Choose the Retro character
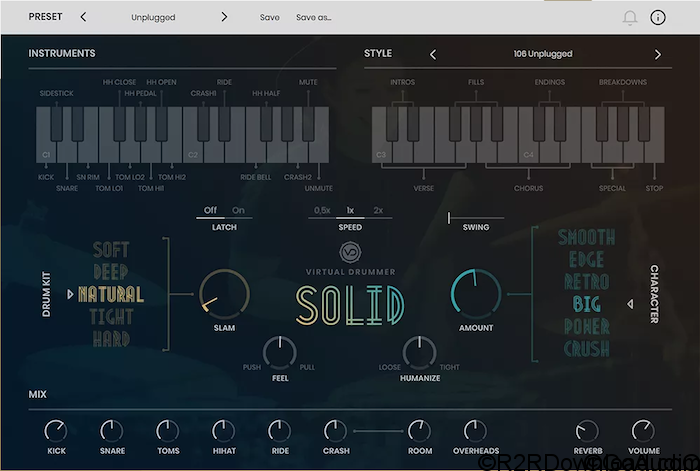Viewport: 700px width, 471px height. click(587, 282)
